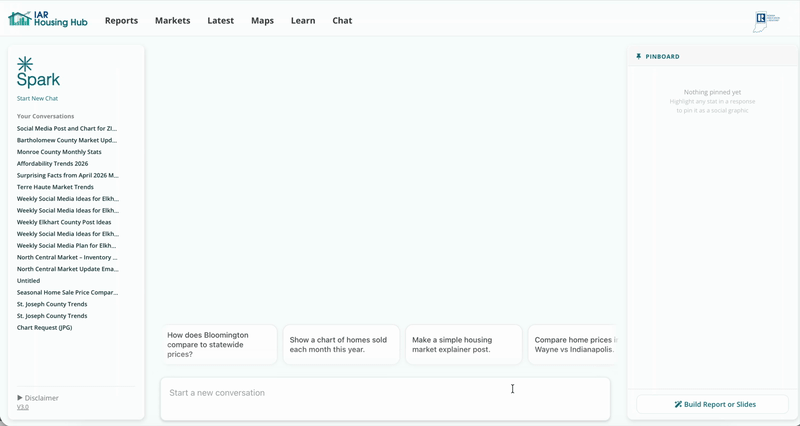800x426 pixels.
Task: Open North Central Market Update Email conversation
Action: (67, 269)
